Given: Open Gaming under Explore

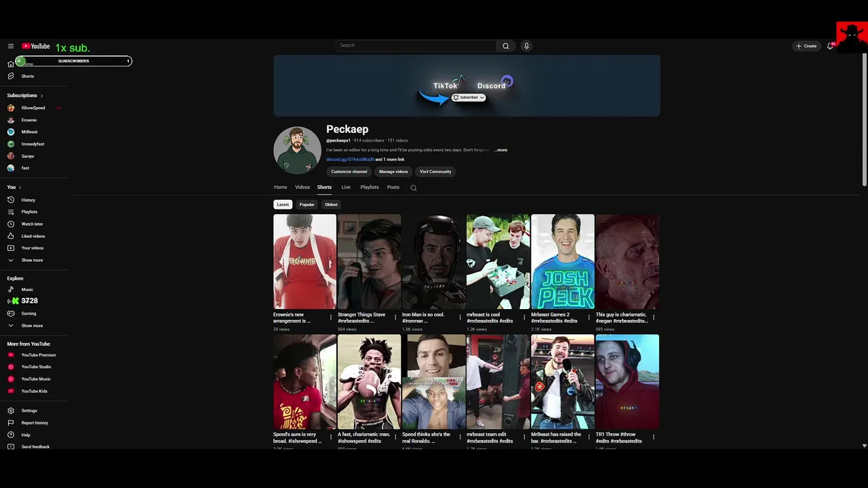Looking at the screenshot, I should 28,313.
